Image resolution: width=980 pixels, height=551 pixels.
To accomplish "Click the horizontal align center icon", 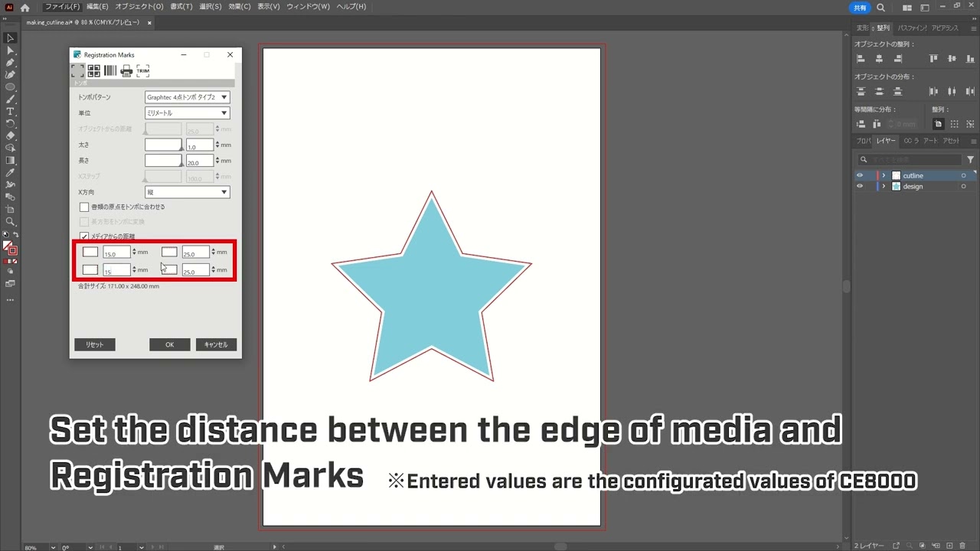I will 879,59.
